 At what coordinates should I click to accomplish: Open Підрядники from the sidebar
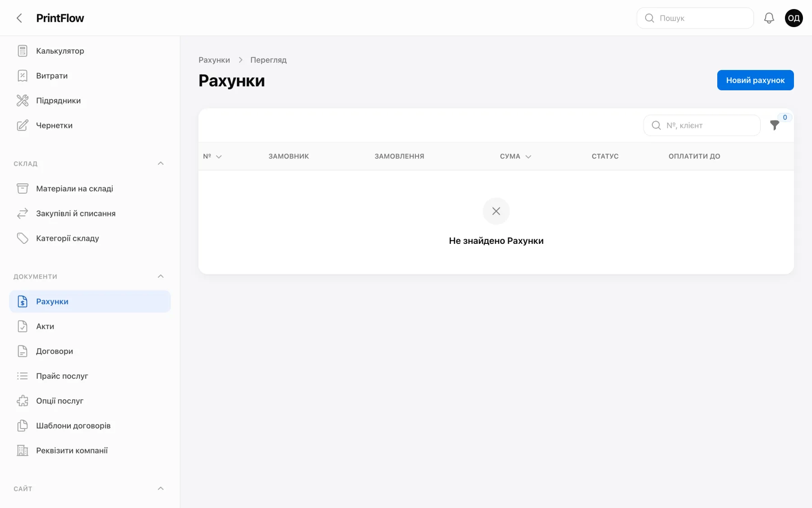click(x=90, y=101)
